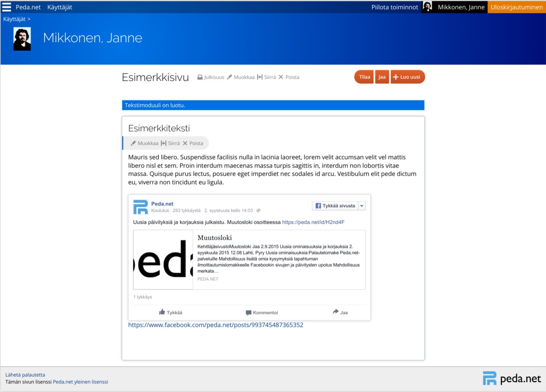The width and height of the screenshot is (546, 392).
Task: Click pencil Muokkaa icon next to Esimerkkisivu
Action: (x=229, y=77)
